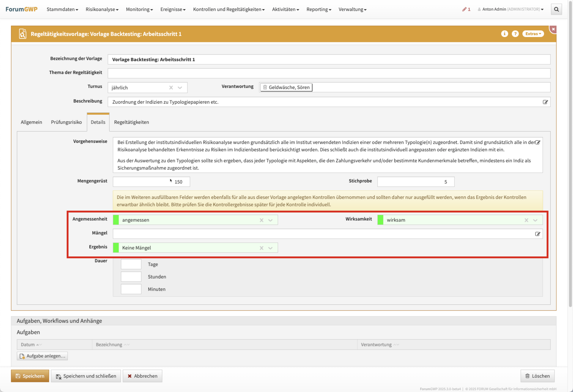This screenshot has height=392, width=573.
Task: Click Aufgabe anlegen button
Action: click(x=42, y=356)
